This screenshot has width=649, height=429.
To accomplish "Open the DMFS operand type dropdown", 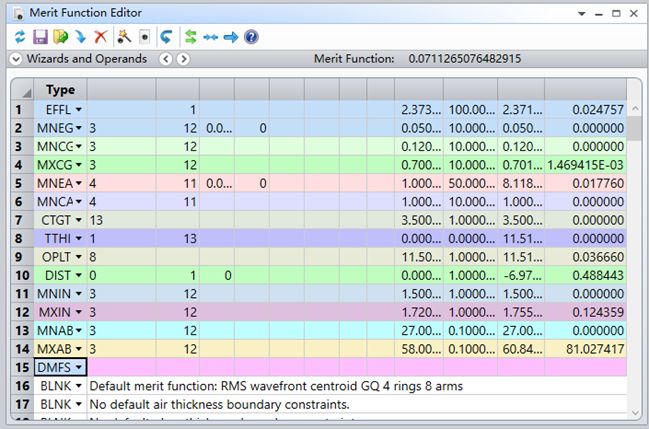I will 78,367.
